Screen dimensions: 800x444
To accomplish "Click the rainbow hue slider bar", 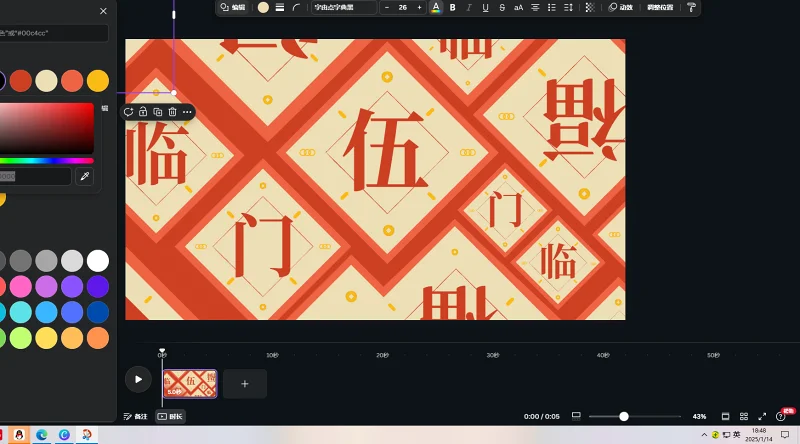I will point(47,161).
